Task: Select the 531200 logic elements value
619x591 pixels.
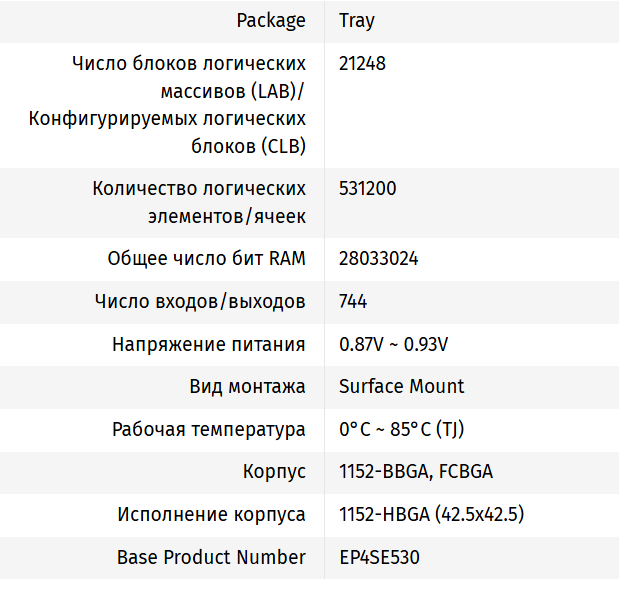Action: [x=368, y=188]
